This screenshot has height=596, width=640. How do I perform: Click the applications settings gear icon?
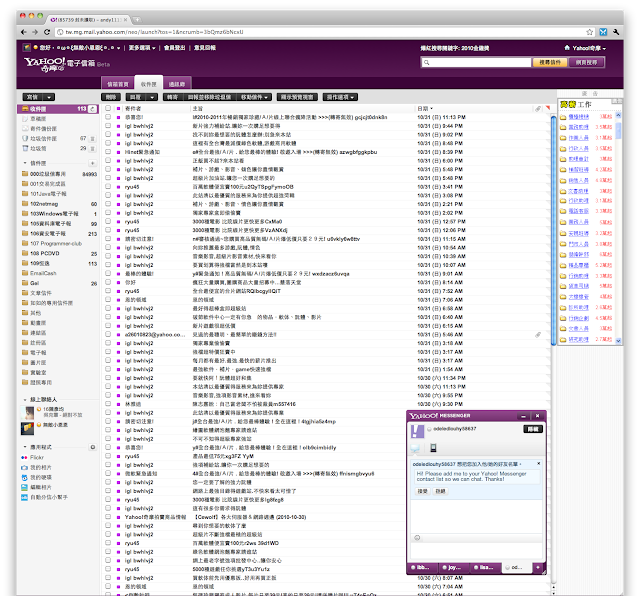(93, 447)
